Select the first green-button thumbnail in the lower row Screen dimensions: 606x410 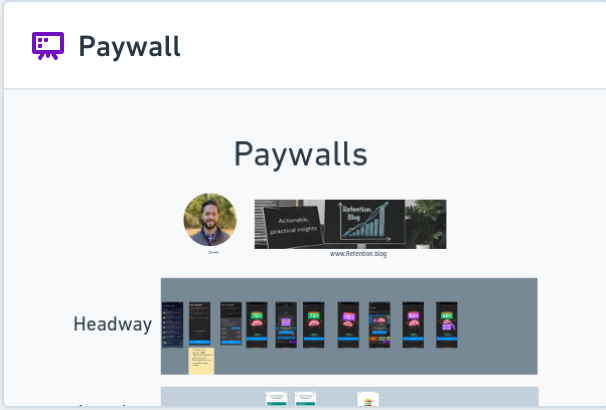tap(276, 399)
